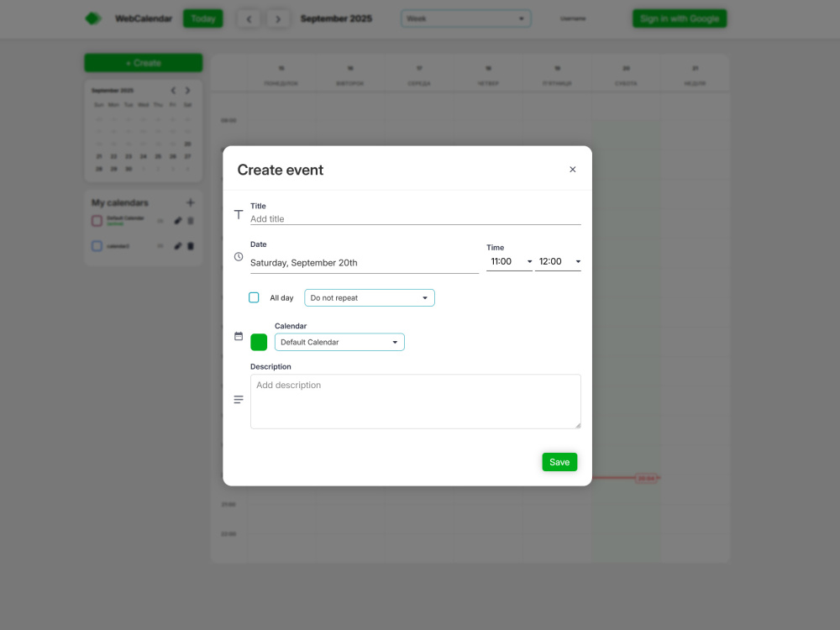
Task: Click the red current time marker label
Action: pos(646,478)
